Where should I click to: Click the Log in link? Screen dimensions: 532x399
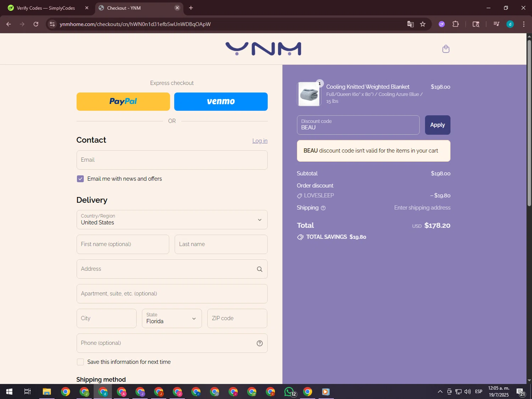[260, 141]
